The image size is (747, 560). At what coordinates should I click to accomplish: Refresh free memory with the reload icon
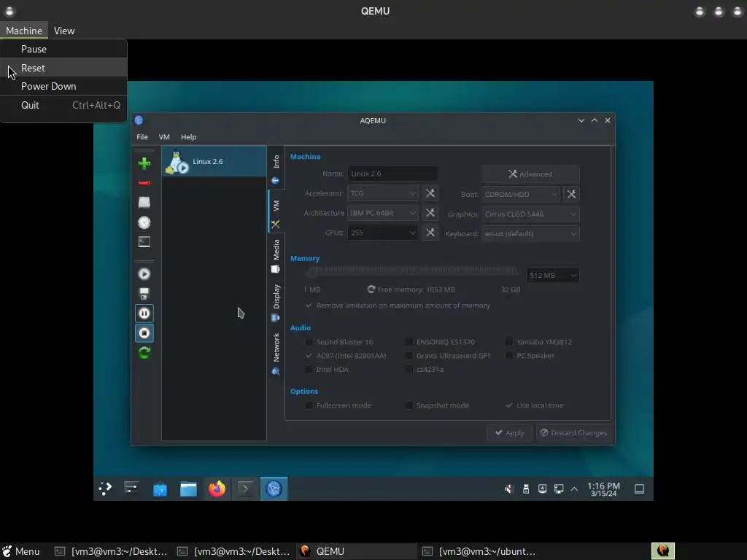(371, 289)
